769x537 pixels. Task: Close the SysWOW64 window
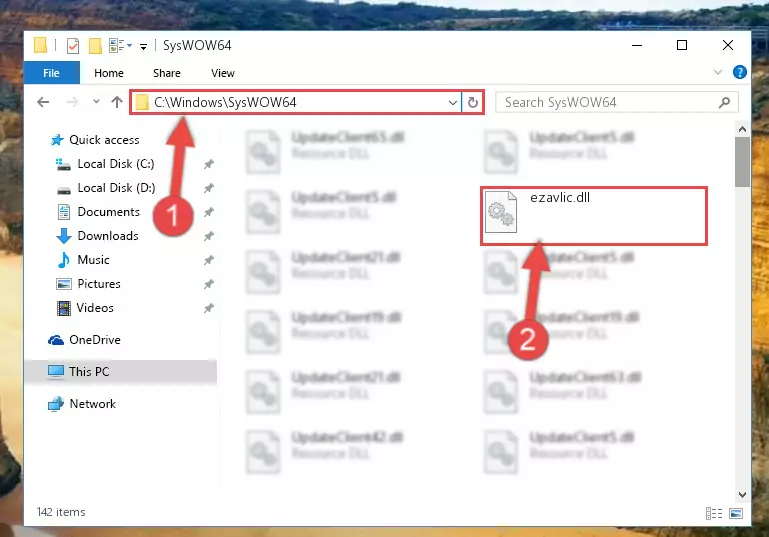tap(728, 46)
